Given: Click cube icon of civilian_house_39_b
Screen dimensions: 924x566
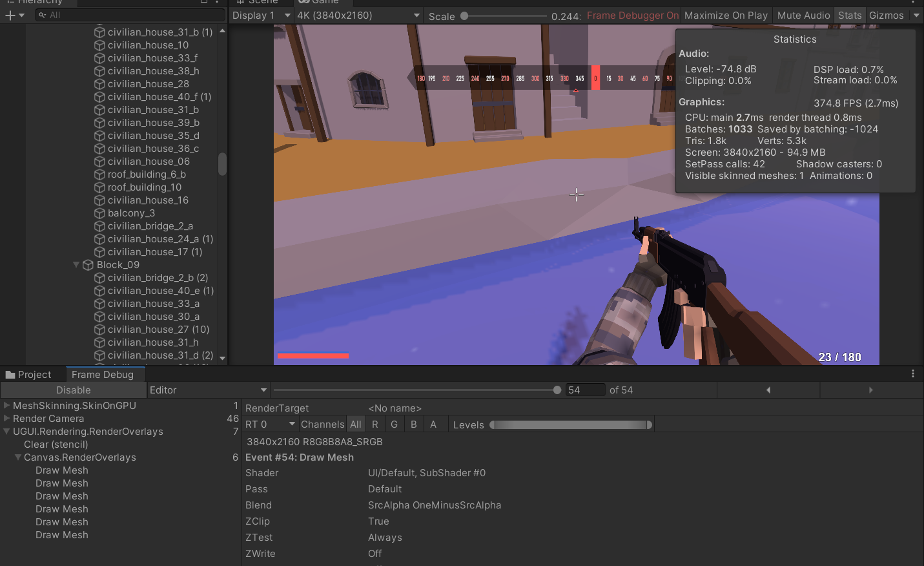Looking at the screenshot, I should (99, 123).
